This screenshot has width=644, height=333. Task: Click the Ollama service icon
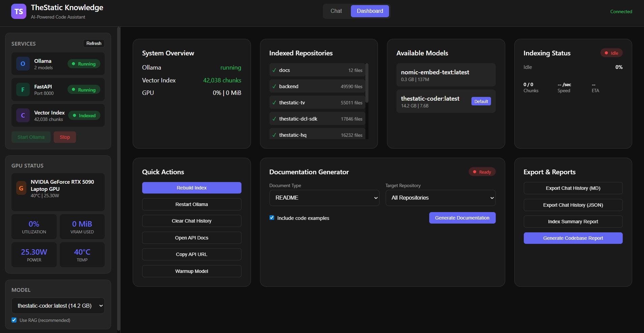click(23, 64)
